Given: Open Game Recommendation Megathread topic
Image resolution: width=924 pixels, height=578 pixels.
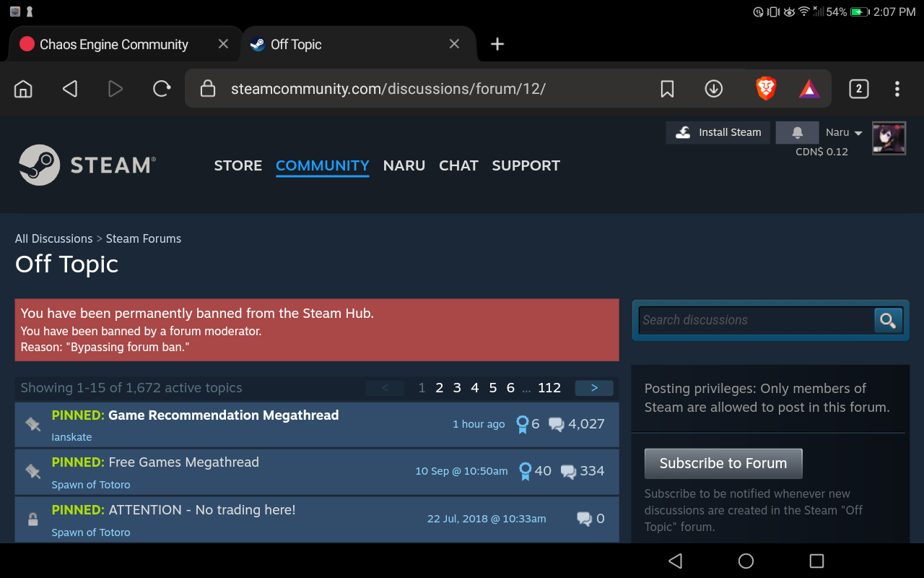Looking at the screenshot, I should click(224, 415).
